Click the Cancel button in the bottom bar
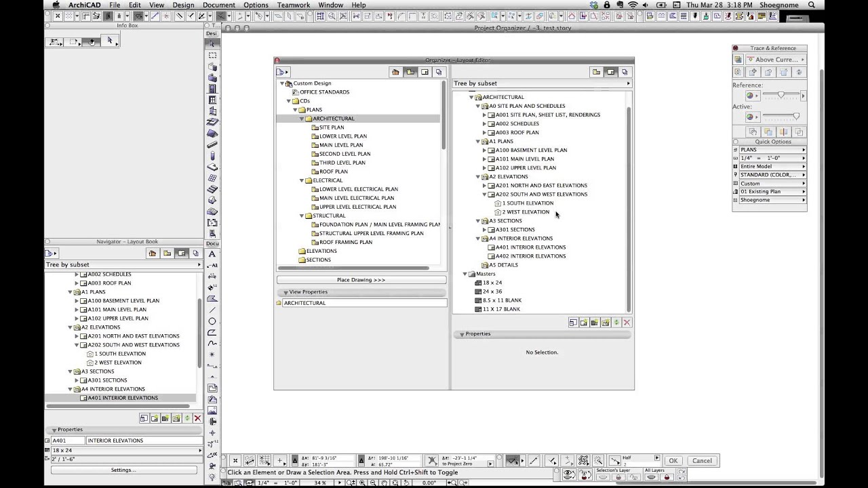This screenshot has height=488, width=868. click(x=702, y=461)
